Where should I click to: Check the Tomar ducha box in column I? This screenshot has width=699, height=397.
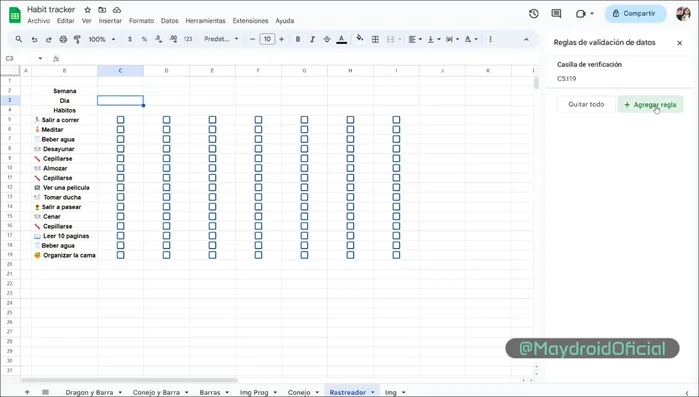[x=396, y=197]
